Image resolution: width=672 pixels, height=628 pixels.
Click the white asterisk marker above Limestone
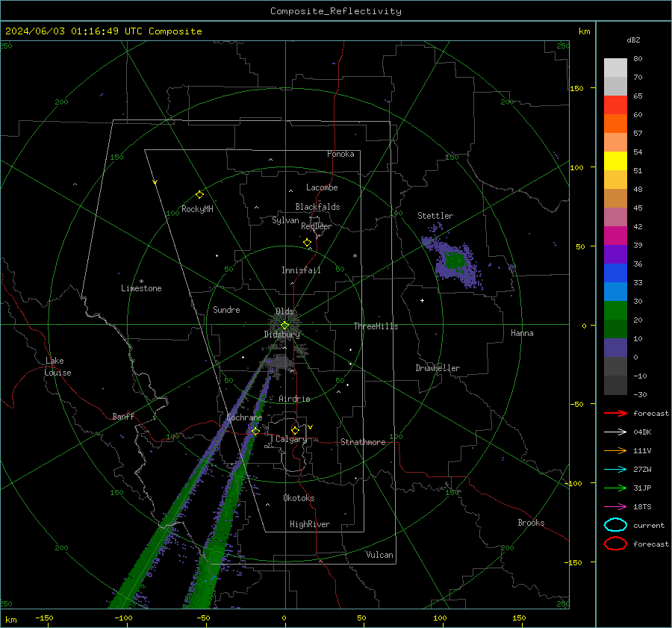tap(141, 282)
